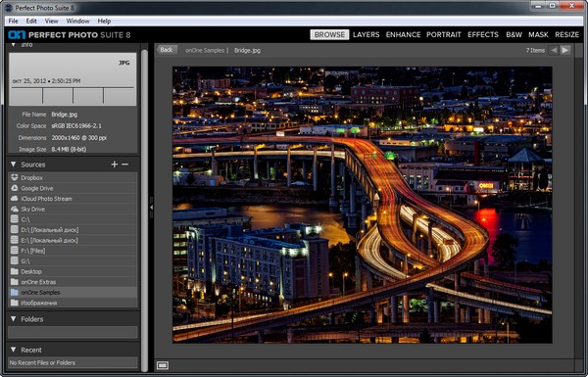
Task: Click the '7 Items' count label
Action: [x=535, y=50]
